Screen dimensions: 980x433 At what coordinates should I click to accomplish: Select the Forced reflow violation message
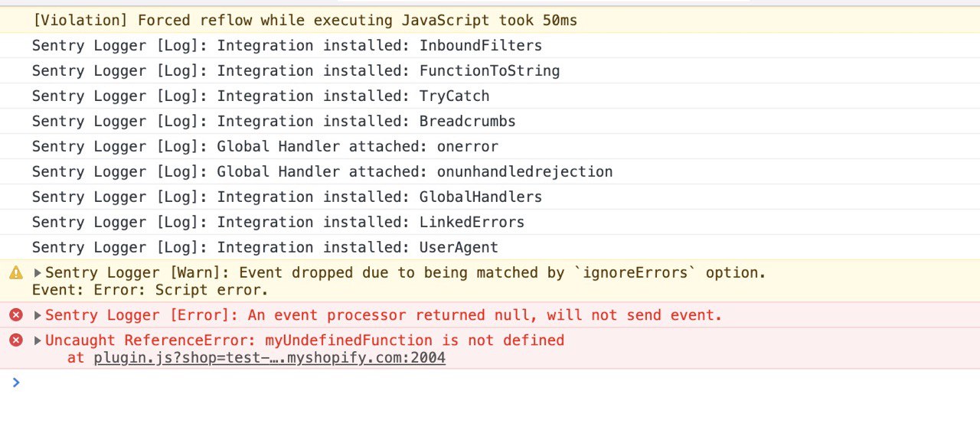coord(490,21)
